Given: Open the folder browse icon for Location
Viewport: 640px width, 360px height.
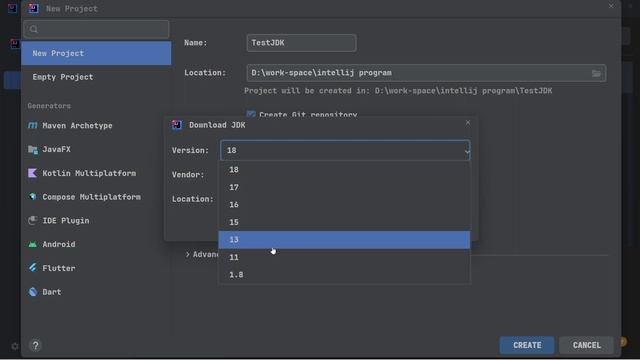Looking at the screenshot, I should (596, 73).
